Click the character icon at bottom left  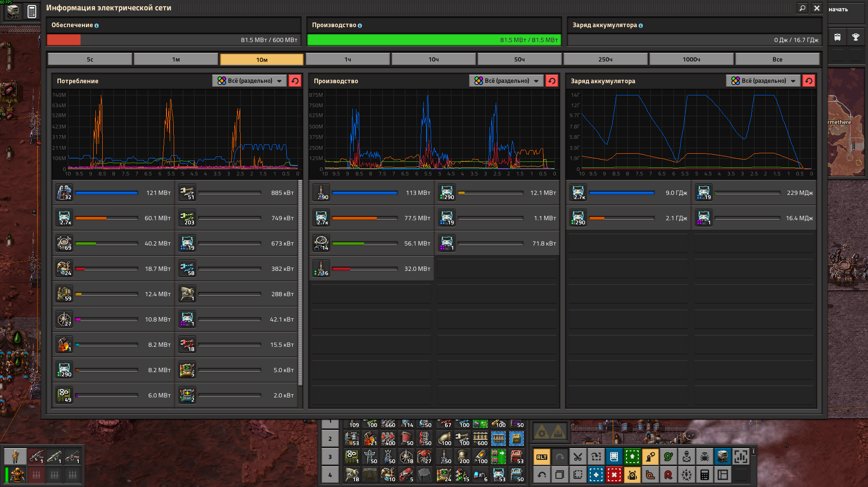coord(15,456)
